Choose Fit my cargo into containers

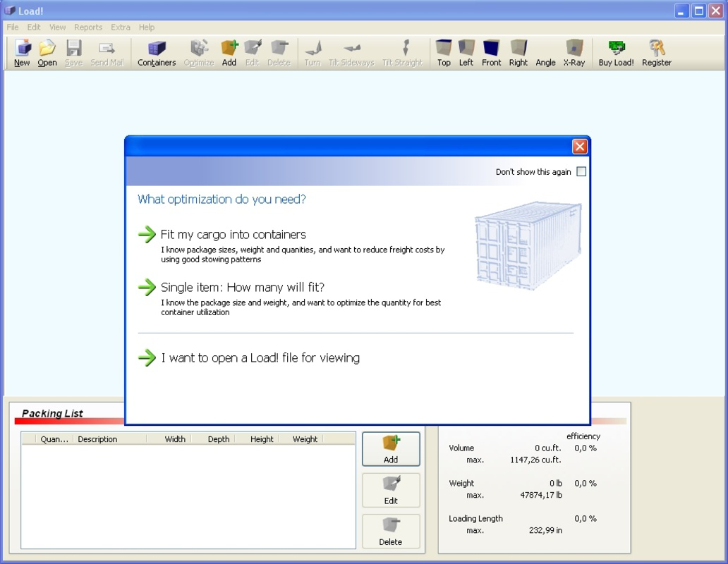233,235
